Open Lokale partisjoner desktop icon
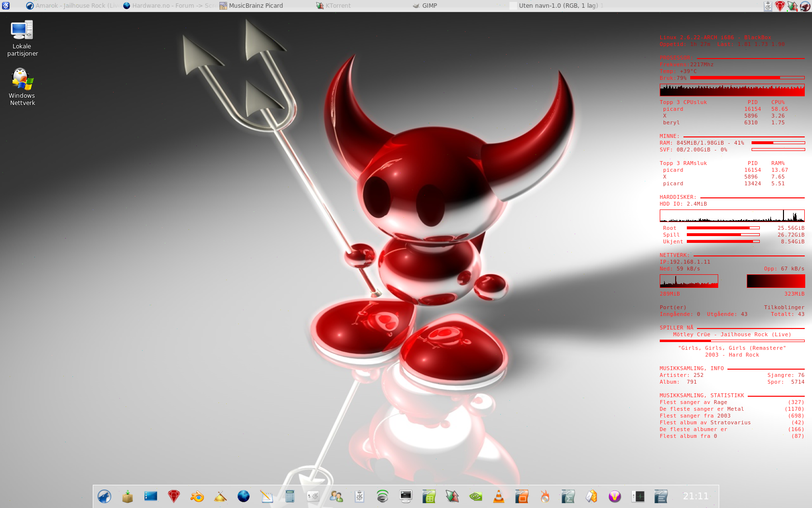 click(22, 39)
